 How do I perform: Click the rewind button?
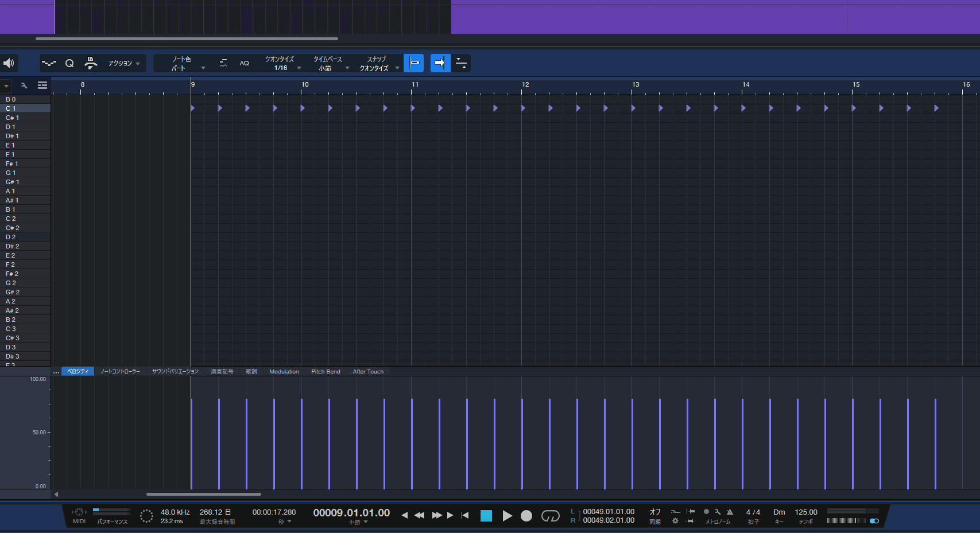420,515
